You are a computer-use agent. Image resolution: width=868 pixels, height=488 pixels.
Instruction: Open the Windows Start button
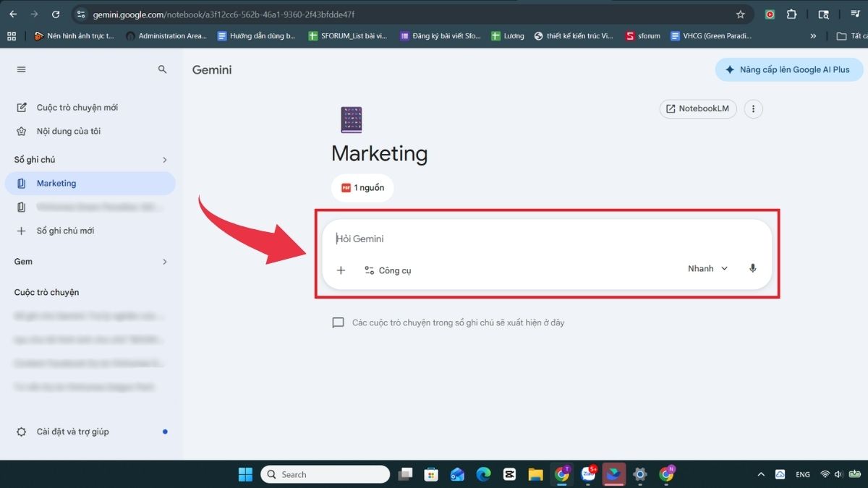coord(245,474)
